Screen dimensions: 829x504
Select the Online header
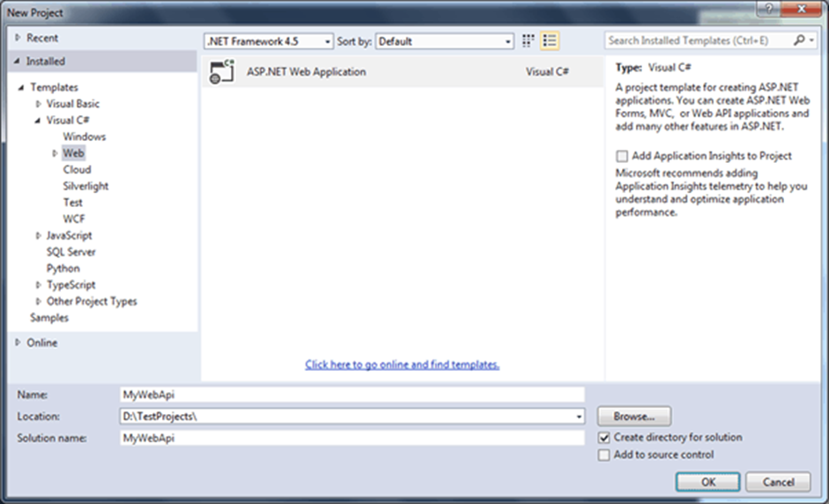pyautogui.click(x=42, y=343)
